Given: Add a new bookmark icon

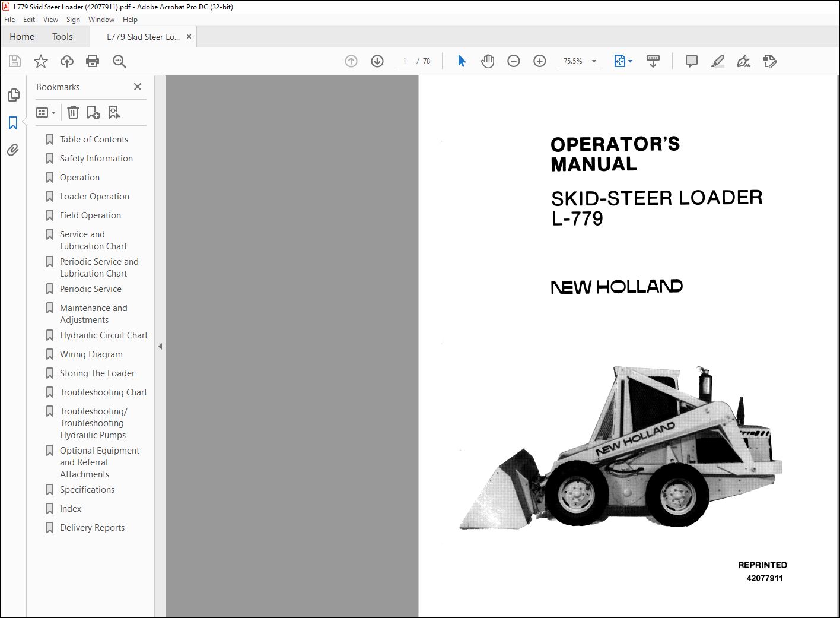Looking at the screenshot, I should (x=93, y=112).
